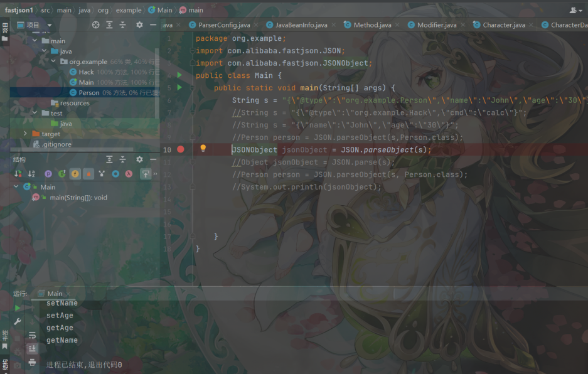Click the fastjson1 breadcrumb in the navigation bar
This screenshot has width=588, height=374.
19,10
